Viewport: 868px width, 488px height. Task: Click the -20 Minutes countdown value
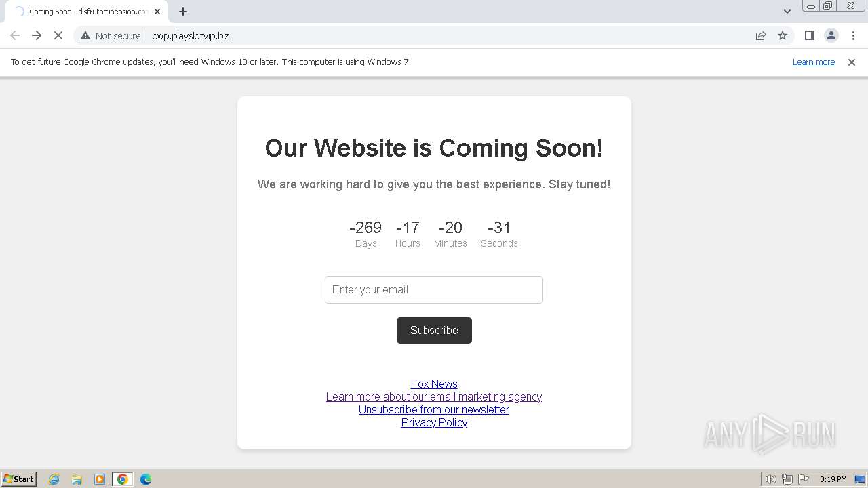450,228
